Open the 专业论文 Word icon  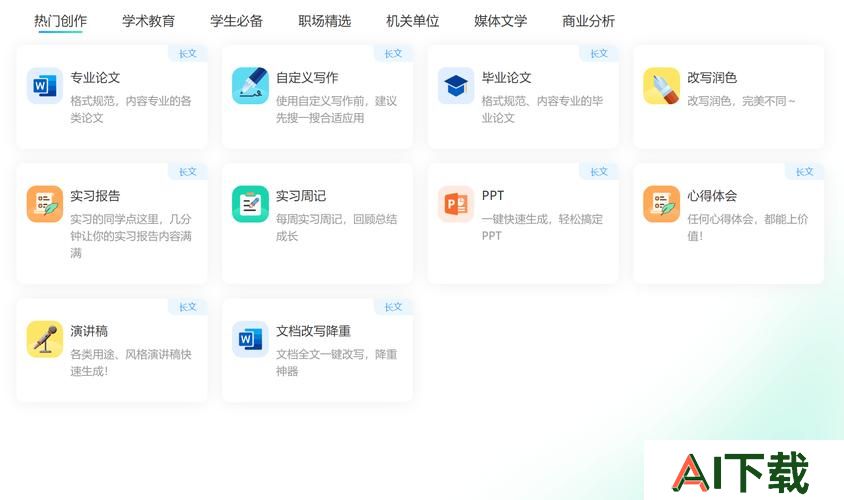[45, 86]
